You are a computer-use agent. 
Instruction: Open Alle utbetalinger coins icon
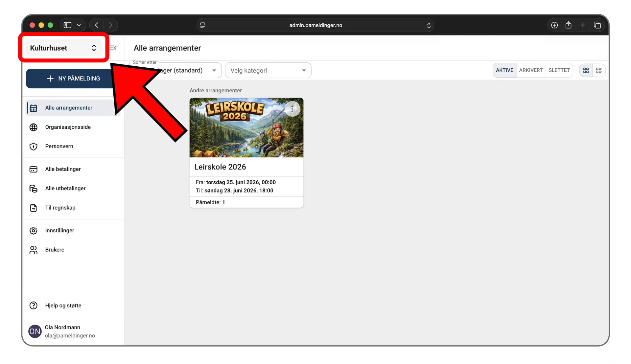(x=34, y=189)
